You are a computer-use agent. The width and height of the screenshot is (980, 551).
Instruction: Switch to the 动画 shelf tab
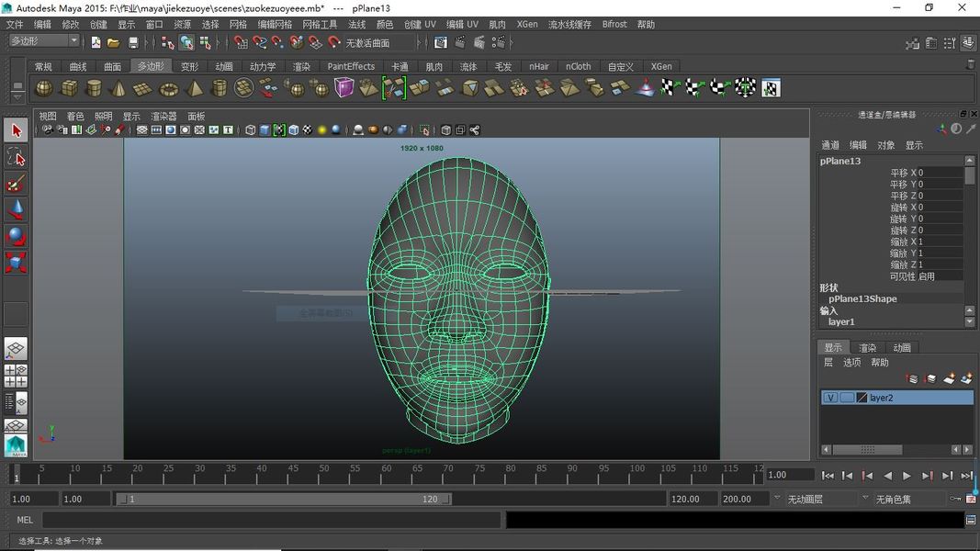[x=224, y=66]
